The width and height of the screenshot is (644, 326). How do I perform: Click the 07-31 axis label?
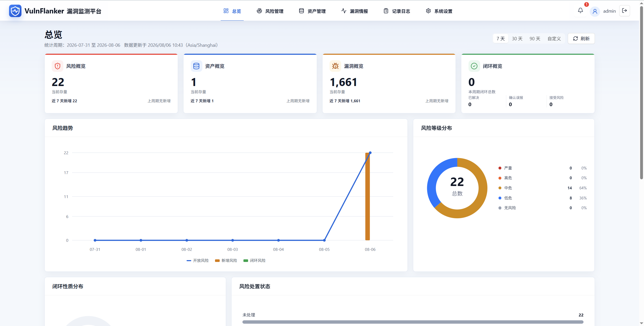(x=95, y=250)
